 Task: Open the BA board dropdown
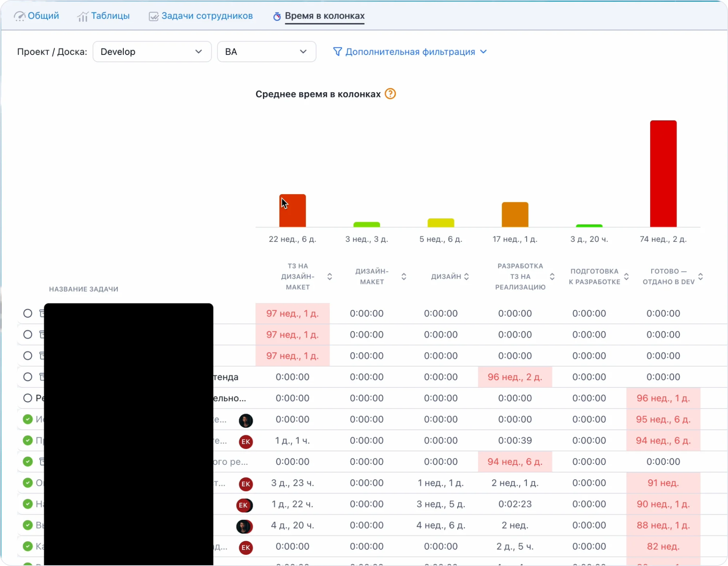(x=266, y=52)
